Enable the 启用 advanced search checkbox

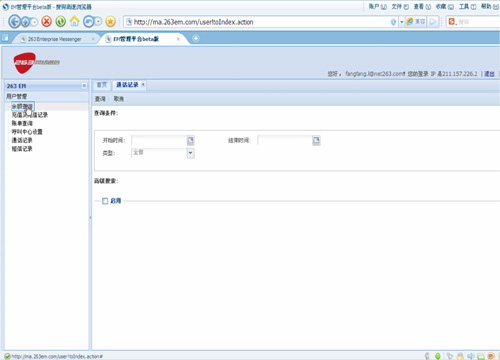[x=105, y=201]
